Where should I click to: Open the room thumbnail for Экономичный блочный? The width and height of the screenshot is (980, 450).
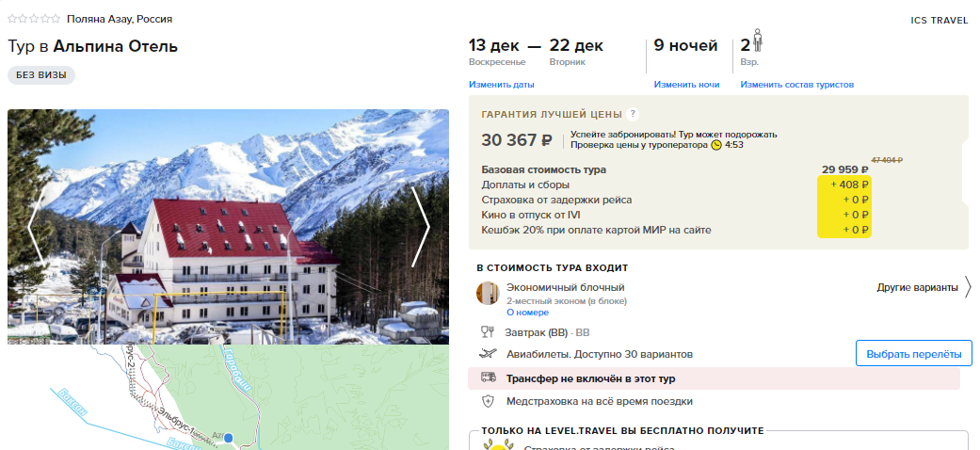(488, 293)
